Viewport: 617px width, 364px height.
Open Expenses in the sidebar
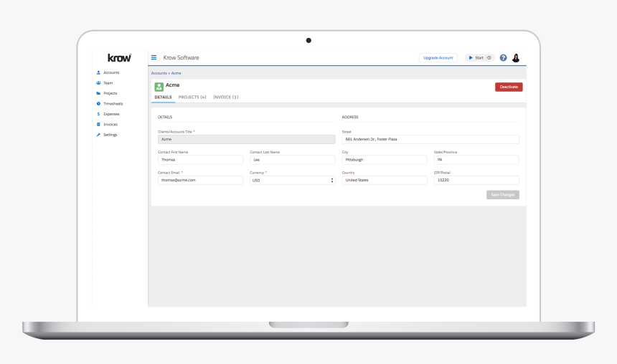111,114
